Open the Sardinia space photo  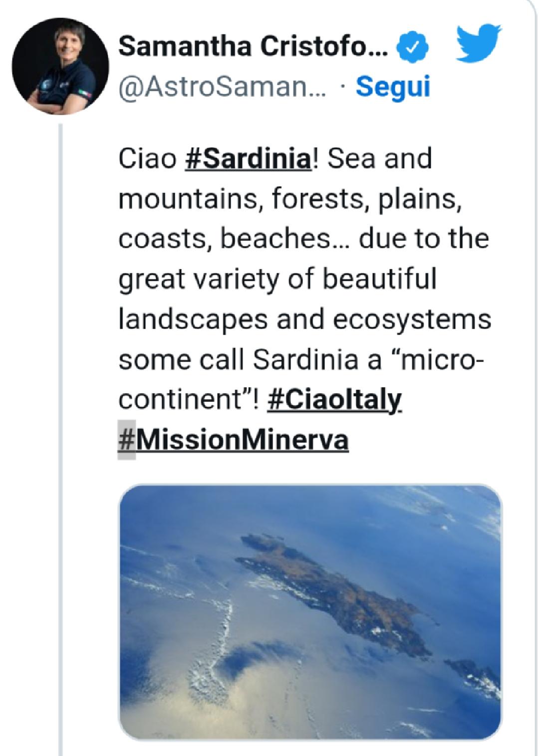[x=310, y=611]
